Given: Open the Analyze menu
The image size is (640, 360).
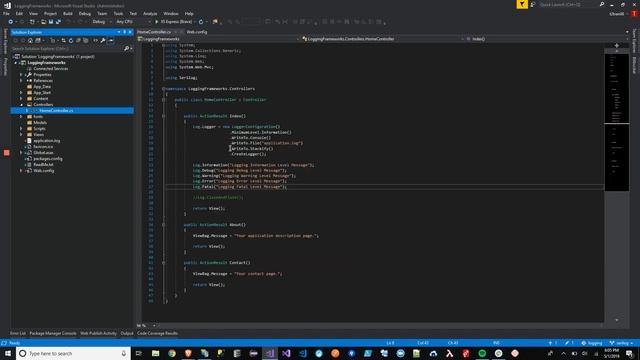Looking at the screenshot, I should (150, 13).
